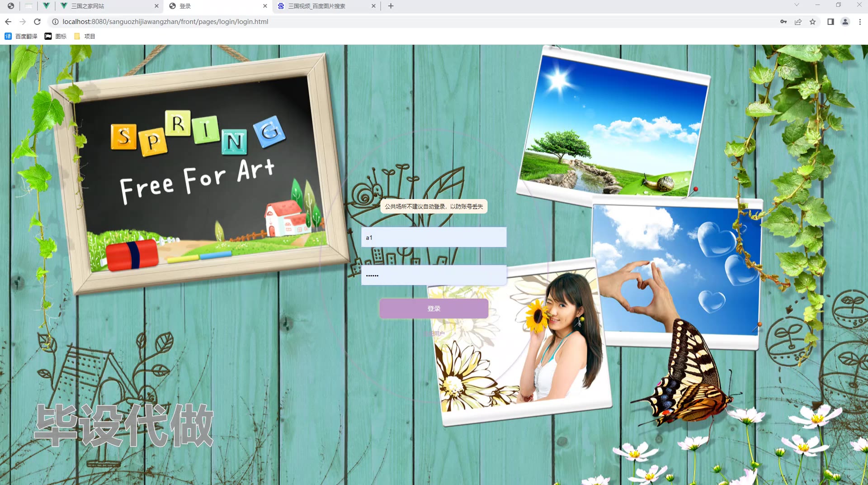Click the 登录 login button
The width and height of the screenshot is (868, 485).
point(434,309)
